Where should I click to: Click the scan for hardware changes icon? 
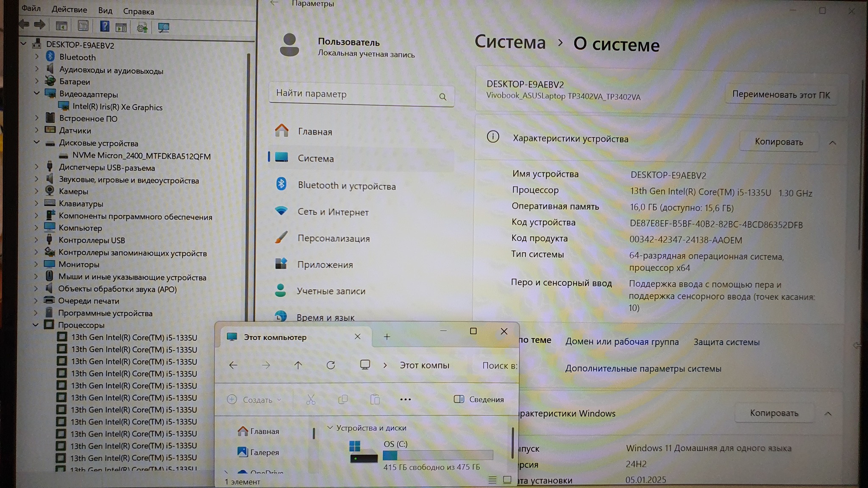coord(164,28)
